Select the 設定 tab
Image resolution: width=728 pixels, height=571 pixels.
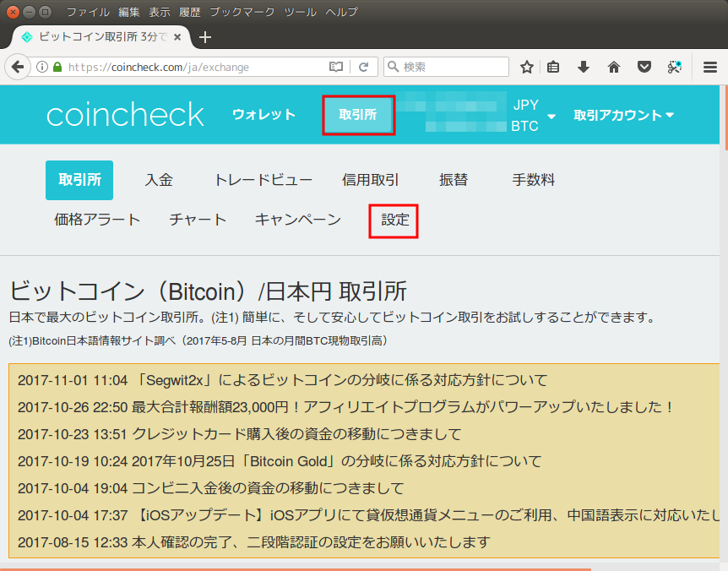pyautogui.click(x=394, y=220)
